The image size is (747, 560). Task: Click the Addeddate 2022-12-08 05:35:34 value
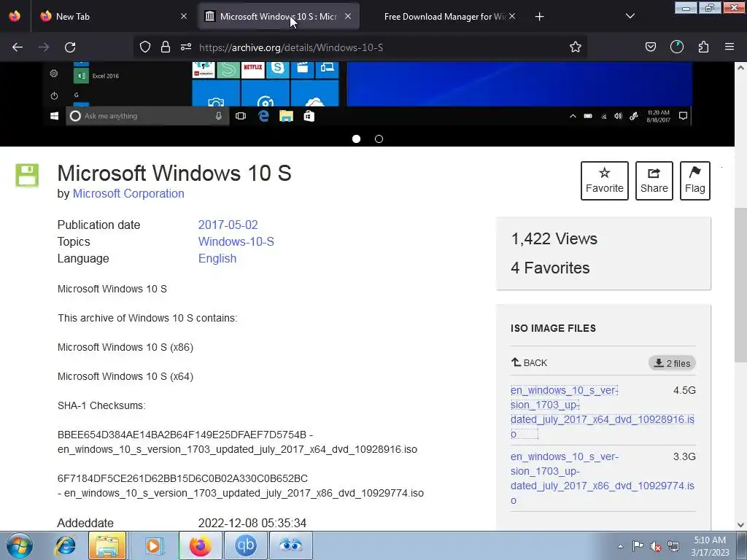pos(252,523)
